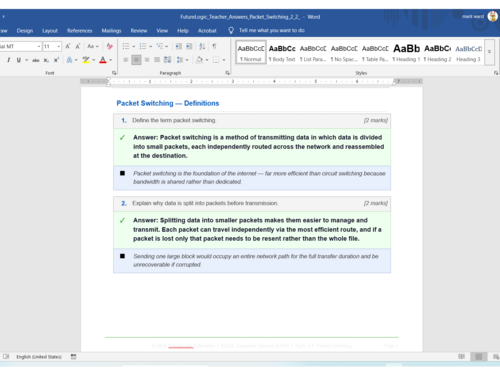Switch to Read Mode view
The image size is (500, 375).
461,357
